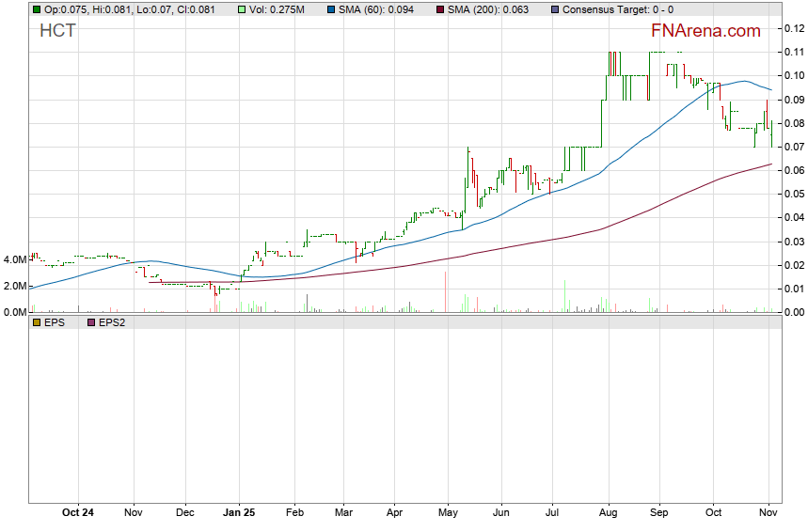The image size is (808, 532).
Task: Click the dark red SMA (200) swatch
Action: 443,9
